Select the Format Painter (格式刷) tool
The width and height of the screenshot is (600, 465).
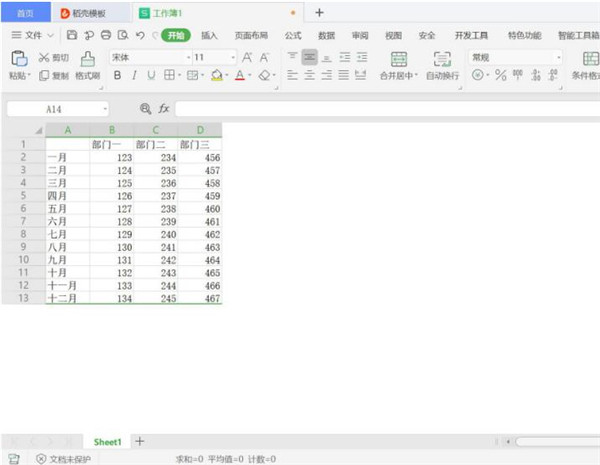[88, 65]
